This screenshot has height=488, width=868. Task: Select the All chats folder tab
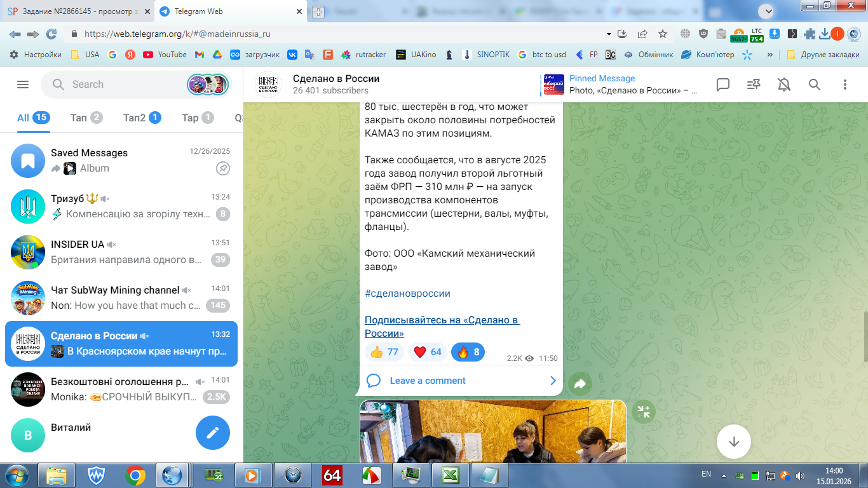point(33,118)
